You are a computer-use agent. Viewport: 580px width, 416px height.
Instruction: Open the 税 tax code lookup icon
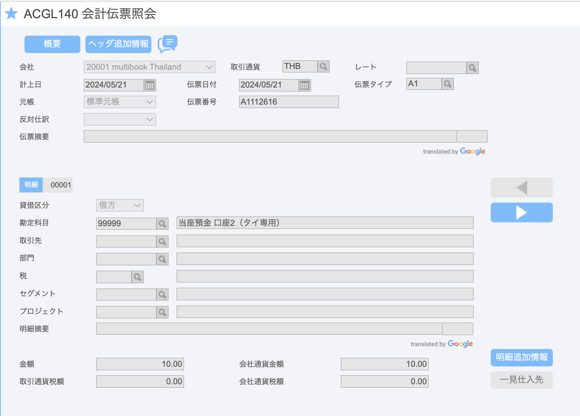tap(137, 277)
